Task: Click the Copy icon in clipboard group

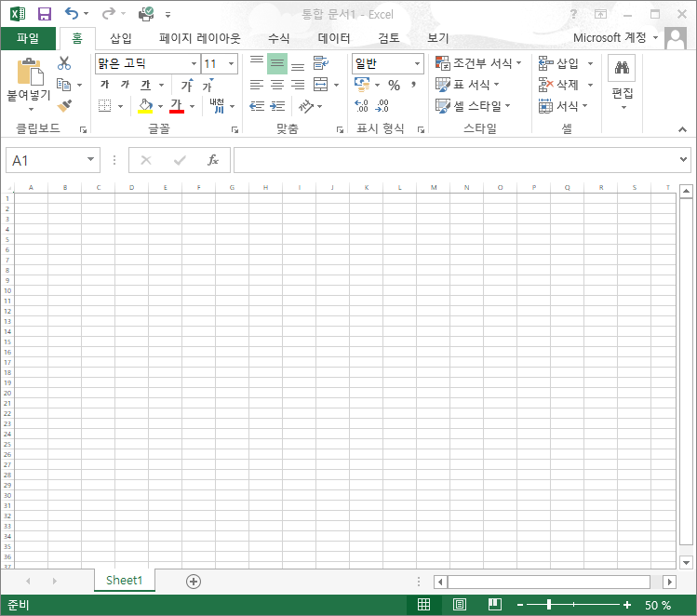Action: click(x=63, y=85)
